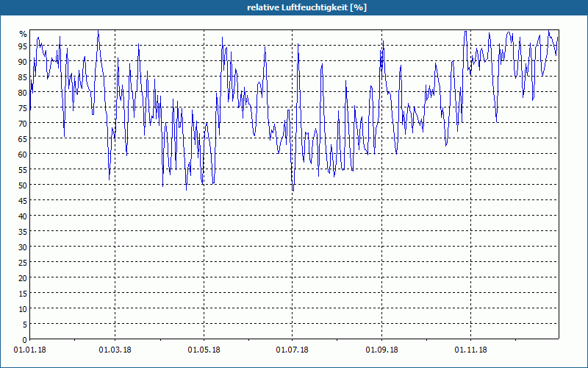Click the 20 y-axis value
This screenshot has width=588, height=368.
tap(23, 278)
